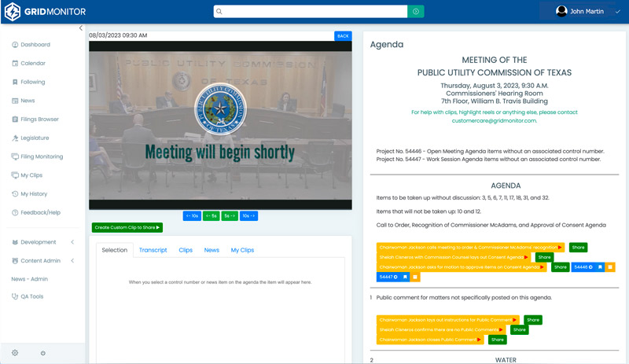Viewport: 629px width, 364px height.
Task: Click orange square icon next to 54447
Action: pos(415,277)
